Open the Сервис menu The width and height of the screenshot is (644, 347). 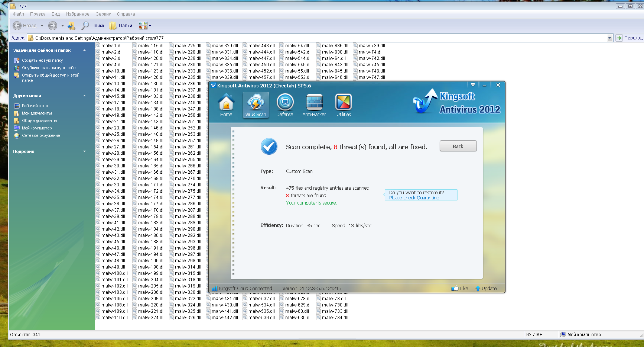coord(103,14)
